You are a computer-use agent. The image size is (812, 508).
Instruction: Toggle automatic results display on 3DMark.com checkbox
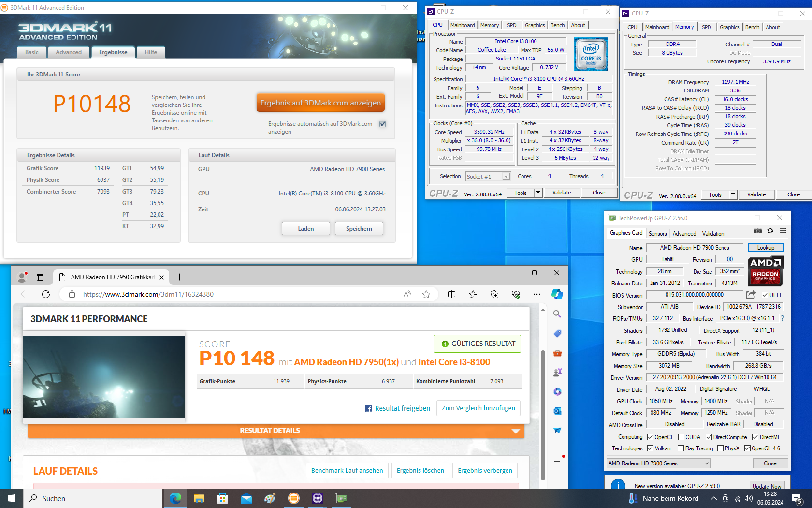(x=382, y=124)
